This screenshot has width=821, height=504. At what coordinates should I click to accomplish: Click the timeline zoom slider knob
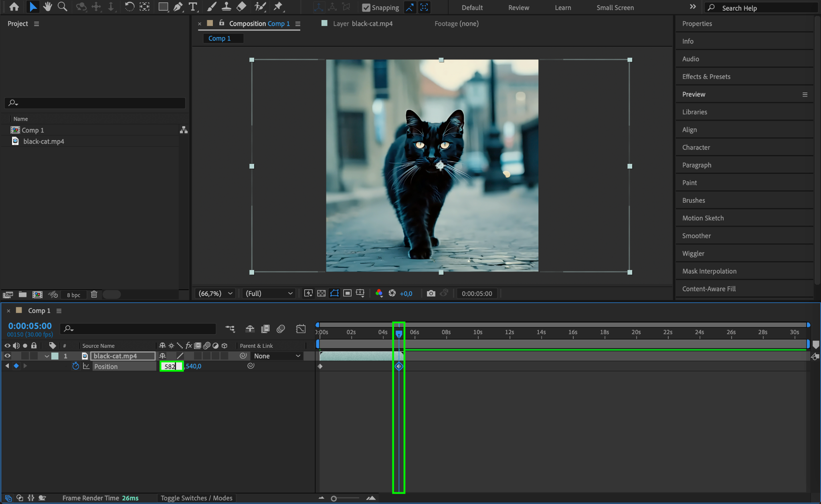(334, 498)
